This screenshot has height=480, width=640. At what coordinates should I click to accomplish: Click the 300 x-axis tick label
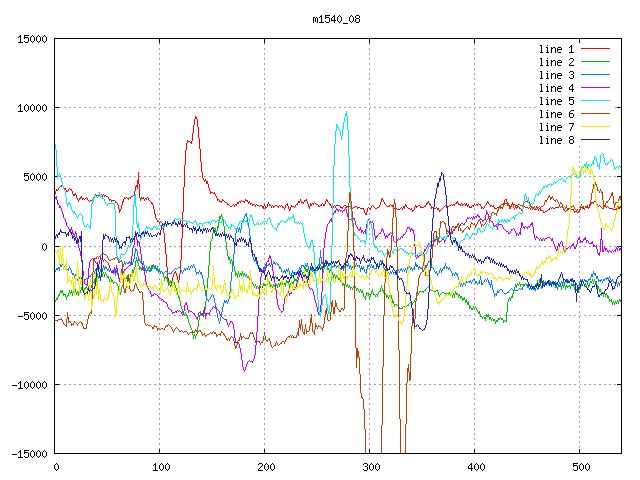370,467
